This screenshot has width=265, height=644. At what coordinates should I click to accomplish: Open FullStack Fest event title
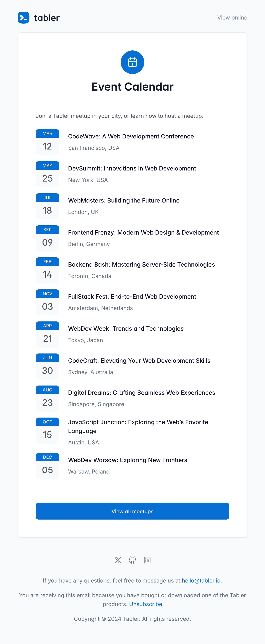coord(132,296)
